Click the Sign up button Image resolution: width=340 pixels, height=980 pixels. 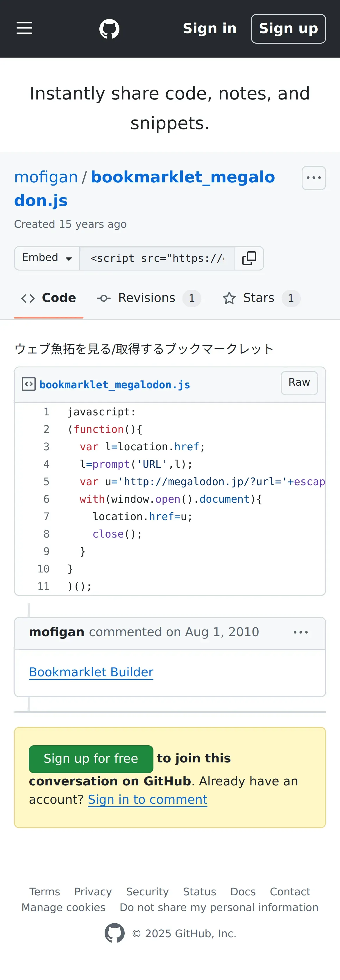point(288,29)
